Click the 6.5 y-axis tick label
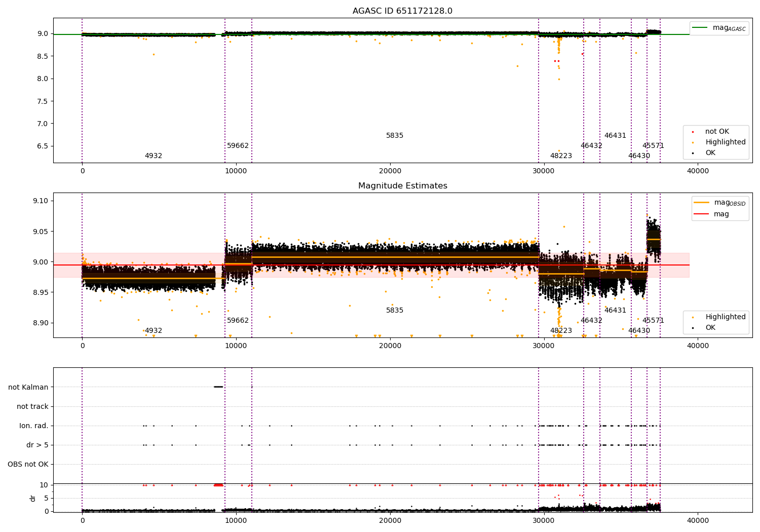Screen dimensions: 760x532 click(43, 146)
